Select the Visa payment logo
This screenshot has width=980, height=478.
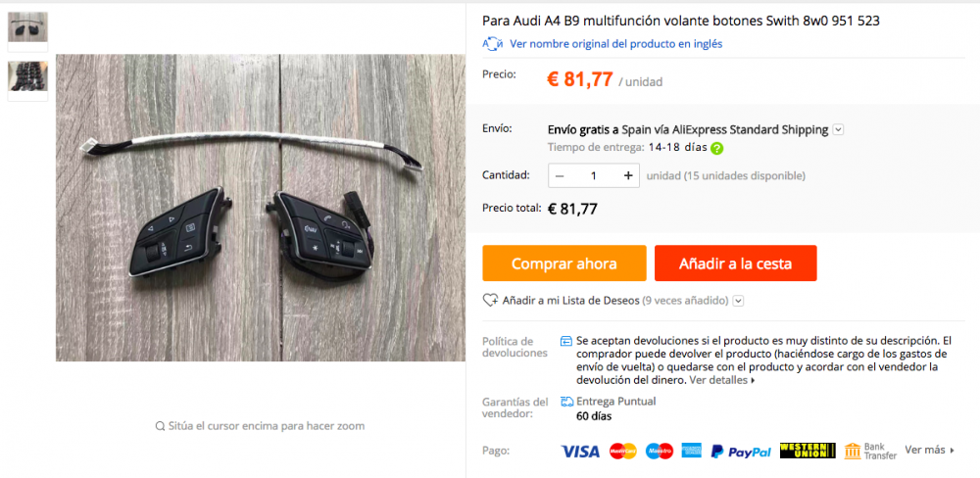580,452
